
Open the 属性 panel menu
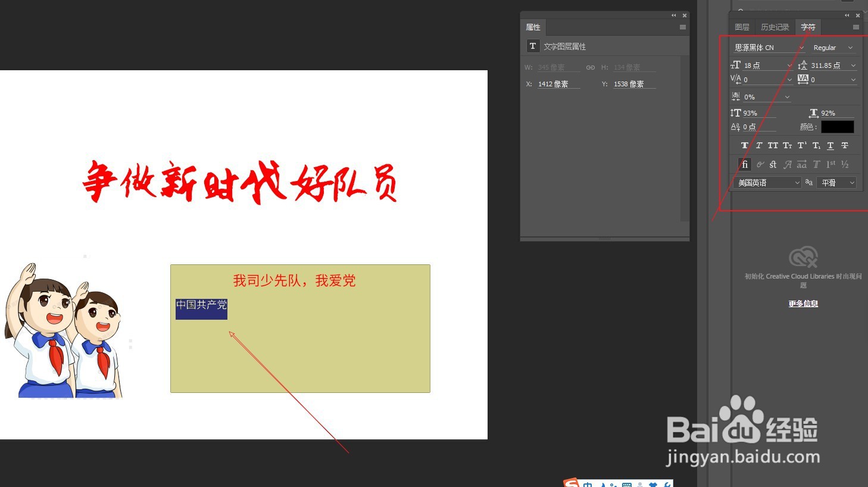(x=682, y=27)
